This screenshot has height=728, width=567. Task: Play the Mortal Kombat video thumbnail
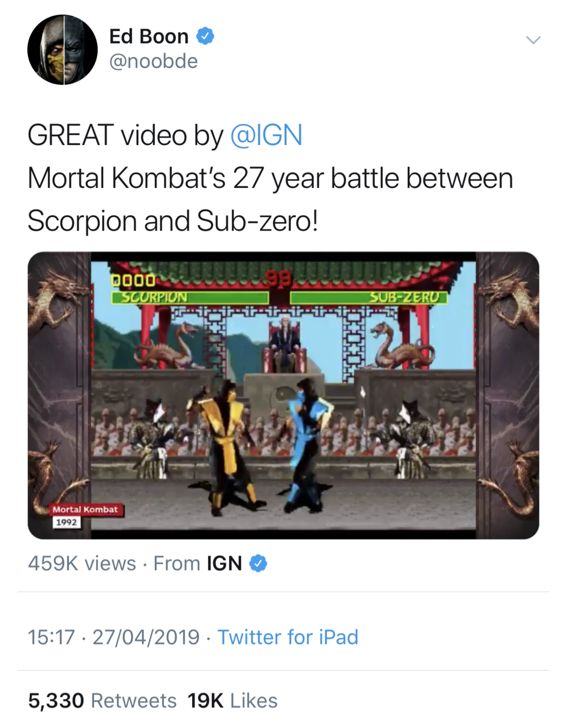point(283,395)
